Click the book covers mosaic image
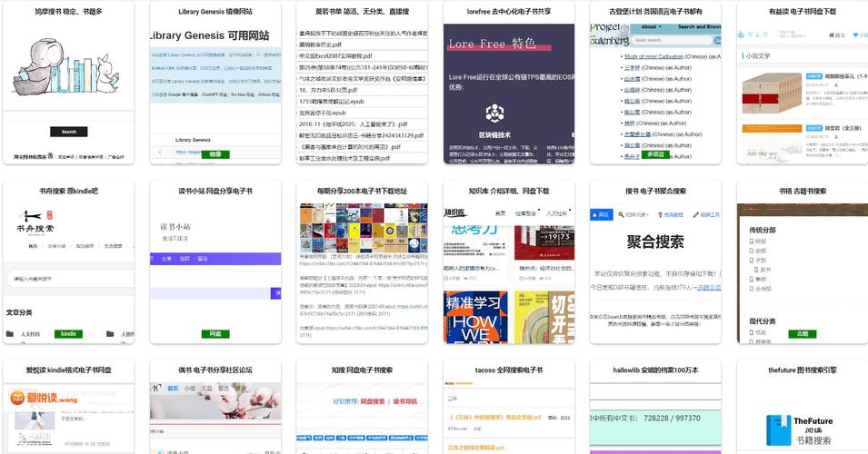This screenshot has width=868, height=454. (364, 228)
